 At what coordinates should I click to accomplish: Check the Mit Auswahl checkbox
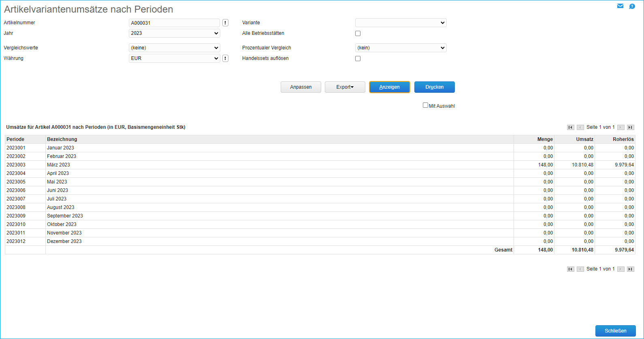point(425,105)
